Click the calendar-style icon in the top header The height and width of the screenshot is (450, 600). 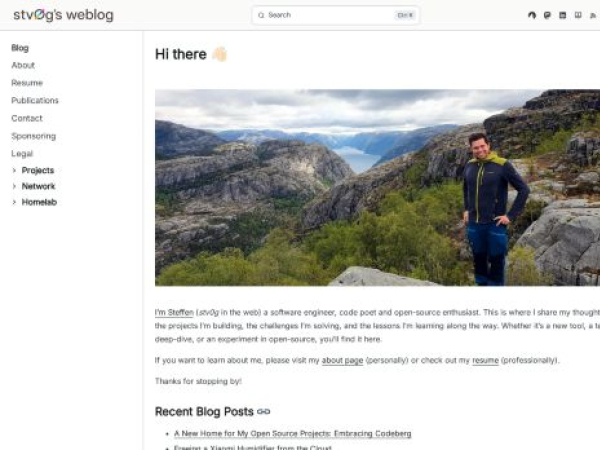[x=562, y=15]
